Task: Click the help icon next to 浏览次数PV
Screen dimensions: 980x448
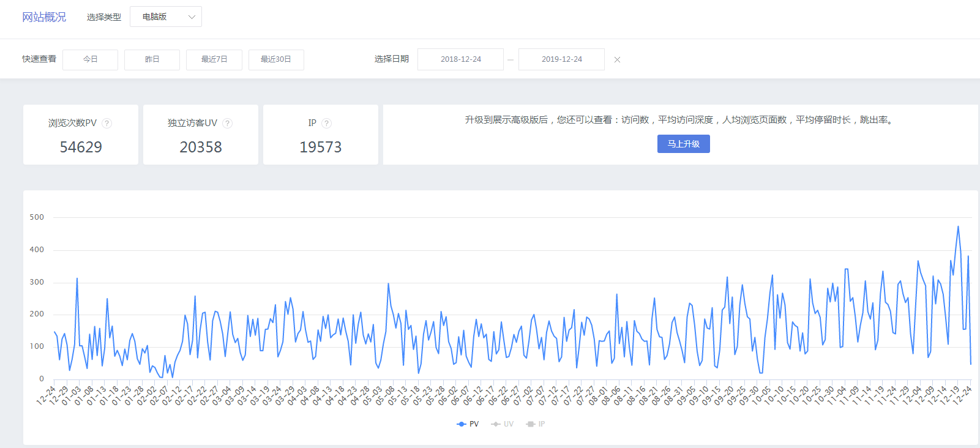Action: pos(107,123)
